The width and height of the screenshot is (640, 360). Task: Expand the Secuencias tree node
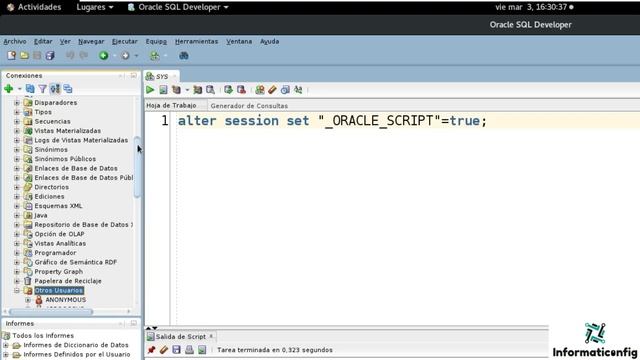pos(17,121)
